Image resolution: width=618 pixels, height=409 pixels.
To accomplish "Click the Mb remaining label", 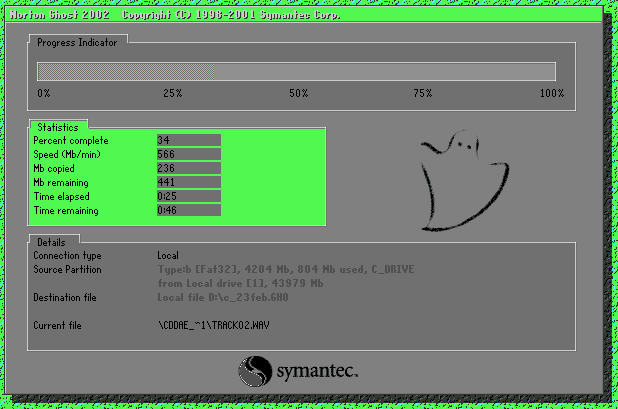I will tap(61, 183).
